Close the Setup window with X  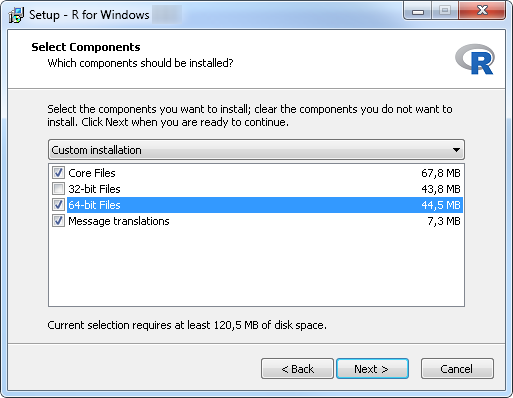click(x=482, y=11)
